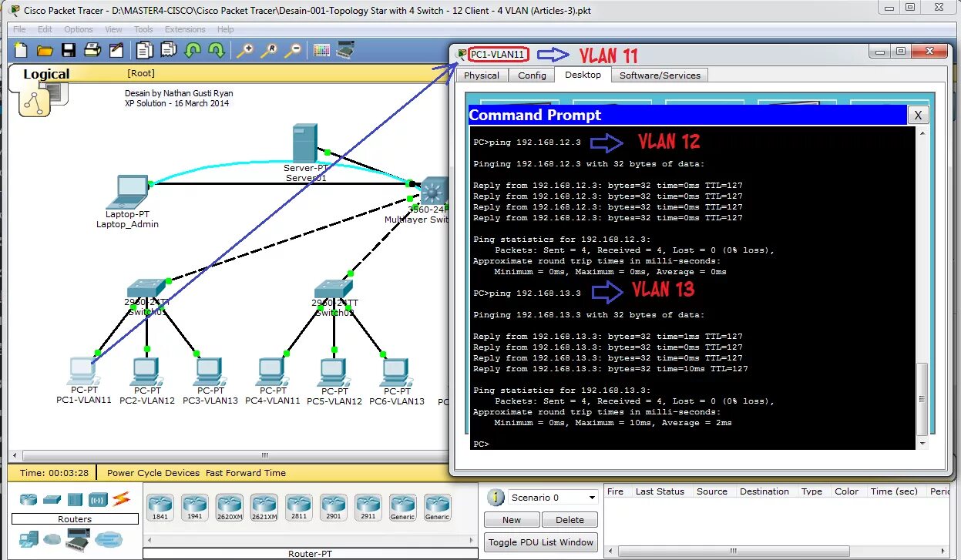Image resolution: width=961 pixels, height=560 pixels.
Task: Switch to the Software/Services tab
Action: (x=660, y=75)
